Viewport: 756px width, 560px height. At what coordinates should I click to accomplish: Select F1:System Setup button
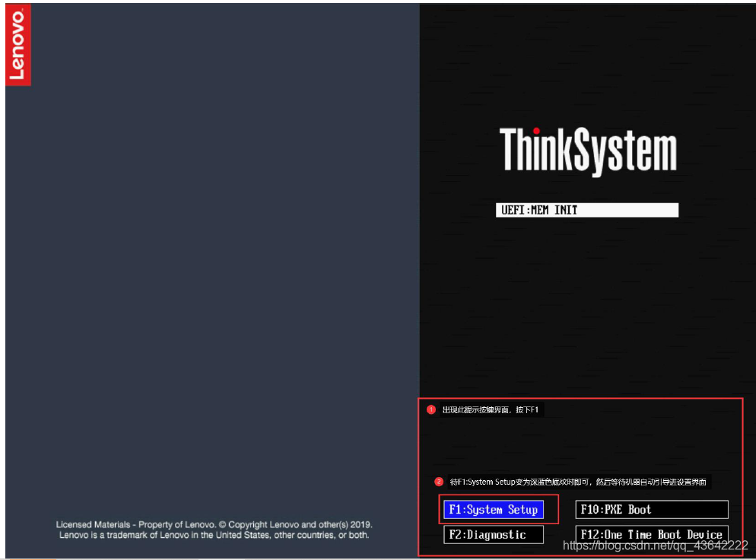494,509
